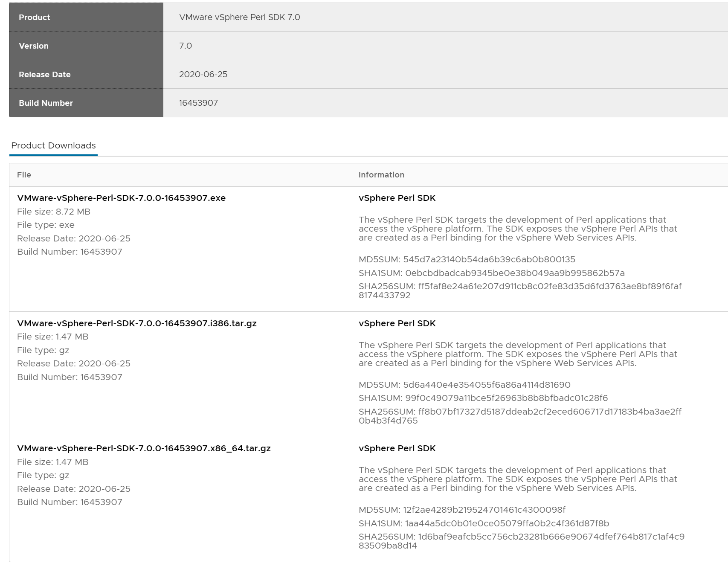Click the MD5SUM line for the exe file
The height and width of the screenshot is (572, 728).
pos(467,259)
